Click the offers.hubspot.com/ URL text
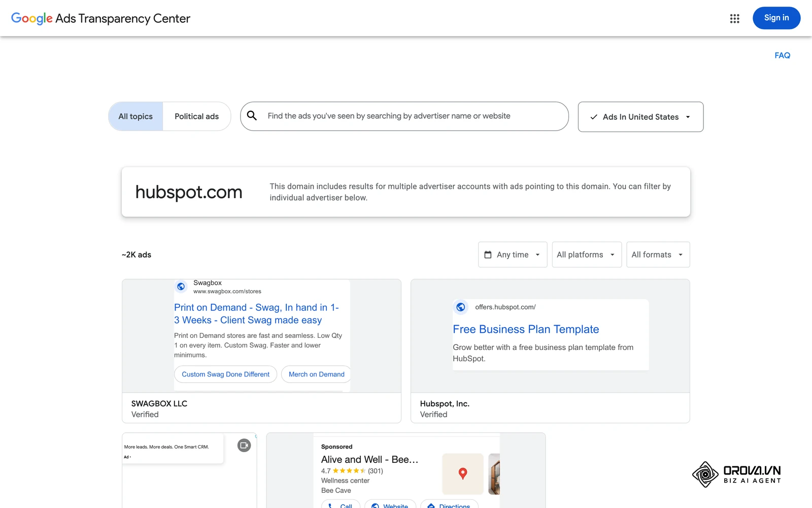This screenshot has width=812, height=508. click(x=505, y=307)
